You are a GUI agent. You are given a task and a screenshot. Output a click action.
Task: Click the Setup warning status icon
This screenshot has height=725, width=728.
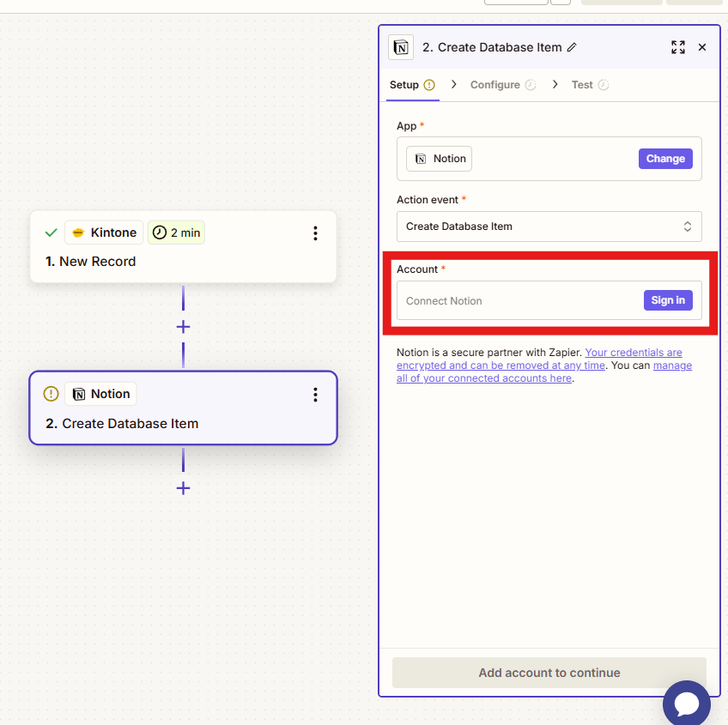tap(429, 85)
